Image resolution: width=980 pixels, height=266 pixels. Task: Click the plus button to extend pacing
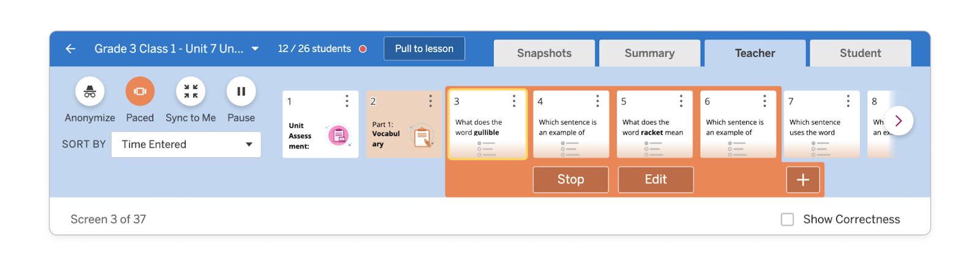(x=802, y=180)
